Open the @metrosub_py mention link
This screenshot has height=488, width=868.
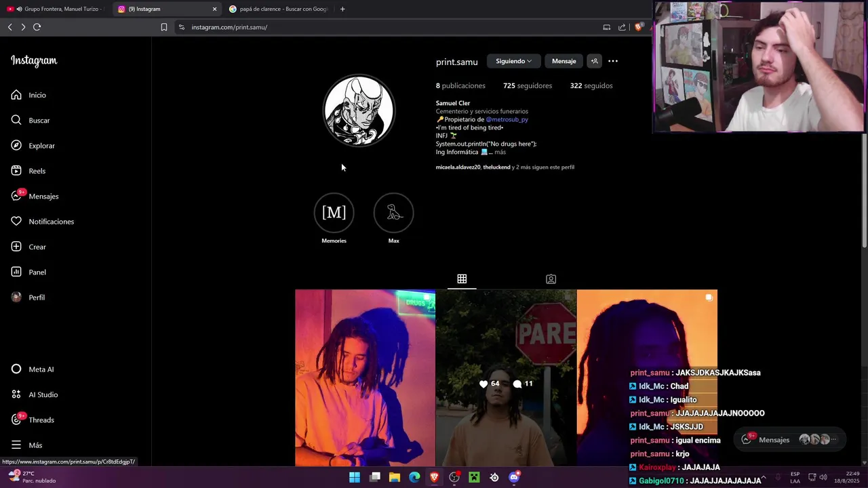click(507, 119)
